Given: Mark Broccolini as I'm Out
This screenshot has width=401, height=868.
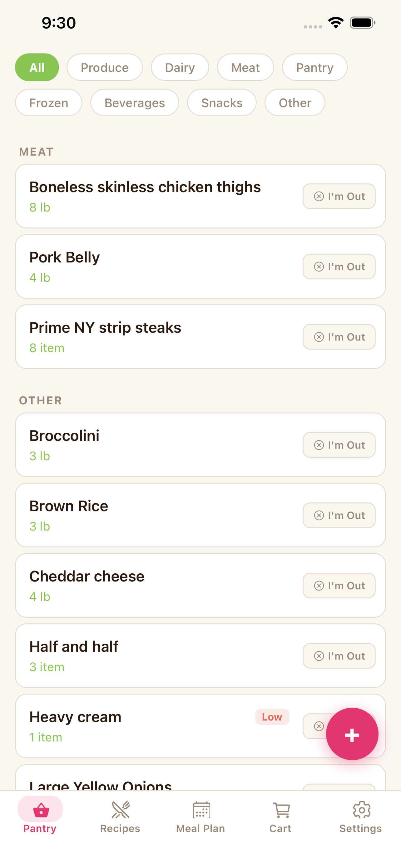Looking at the screenshot, I should [x=339, y=445].
